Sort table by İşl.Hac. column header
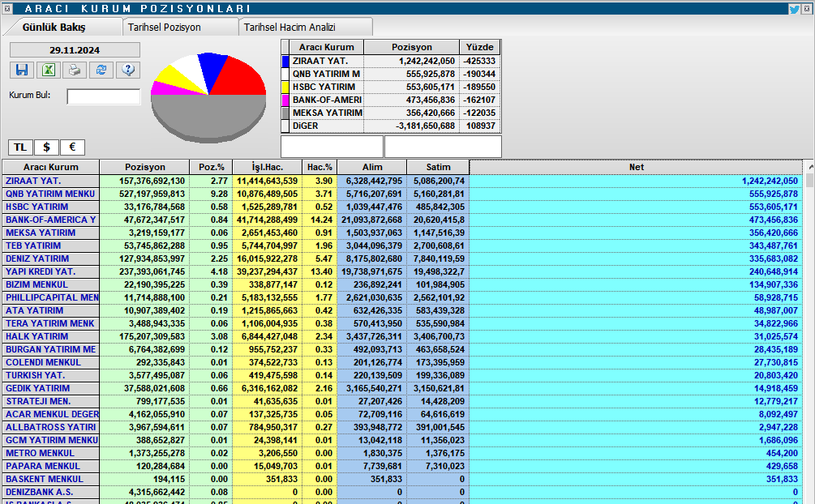 click(x=267, y=167)
